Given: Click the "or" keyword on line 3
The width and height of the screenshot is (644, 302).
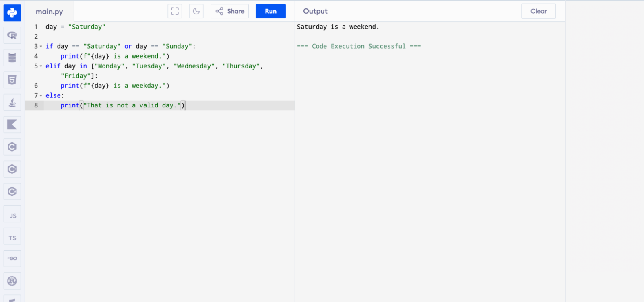Looking at the screenshot, I should [128, 46].
